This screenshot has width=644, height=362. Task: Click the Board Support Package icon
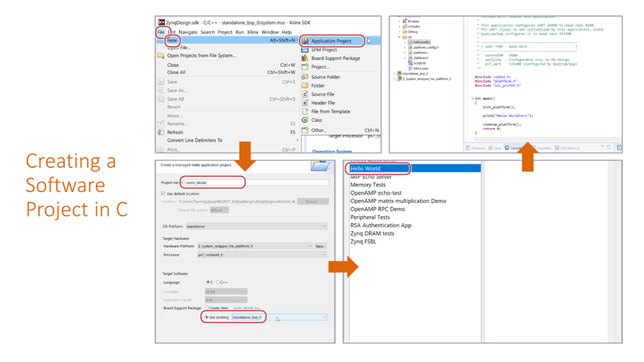click(304, 58)
